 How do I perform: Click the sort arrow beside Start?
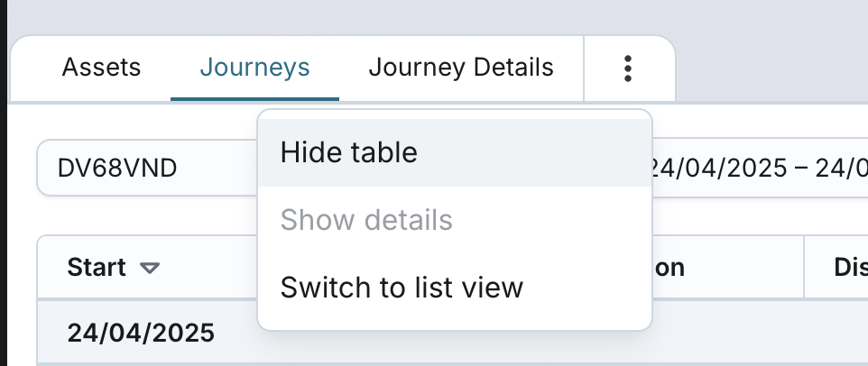tap(150, 268)
